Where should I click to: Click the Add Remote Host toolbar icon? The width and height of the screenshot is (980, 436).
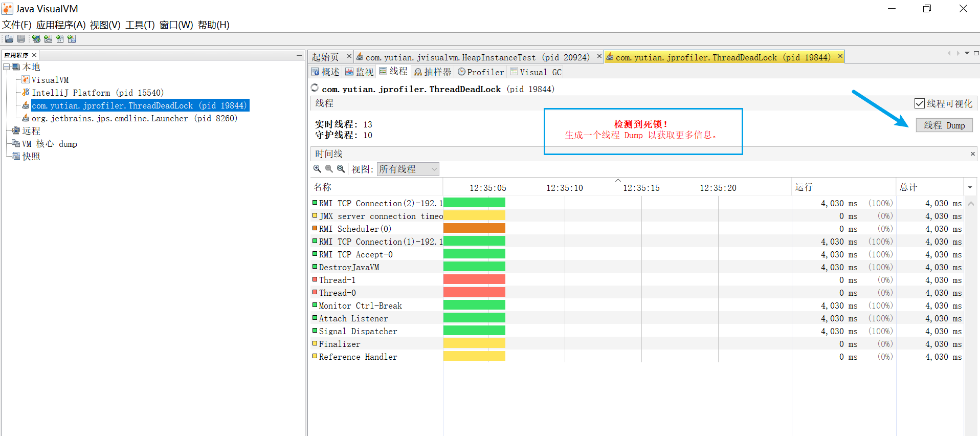(36, 39)
